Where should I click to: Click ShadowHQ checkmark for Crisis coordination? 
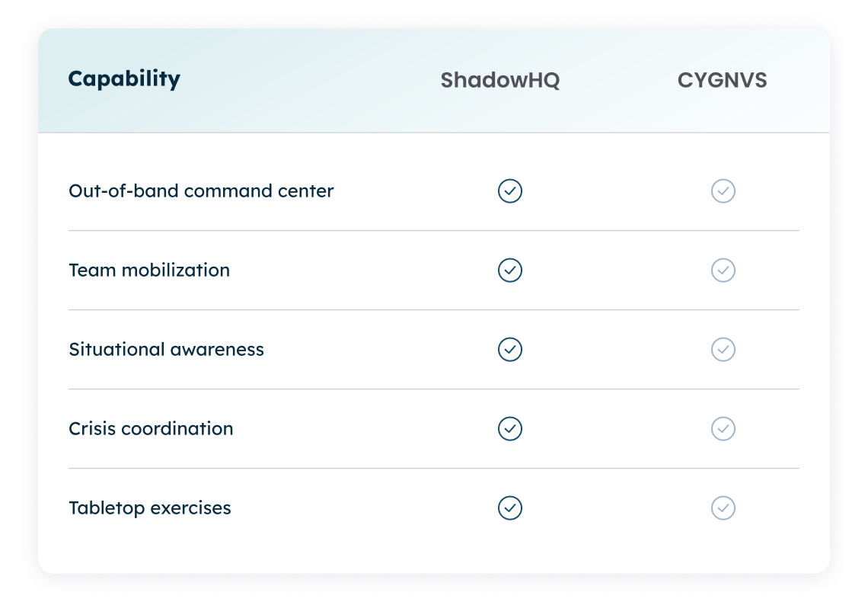coord(510,429)
